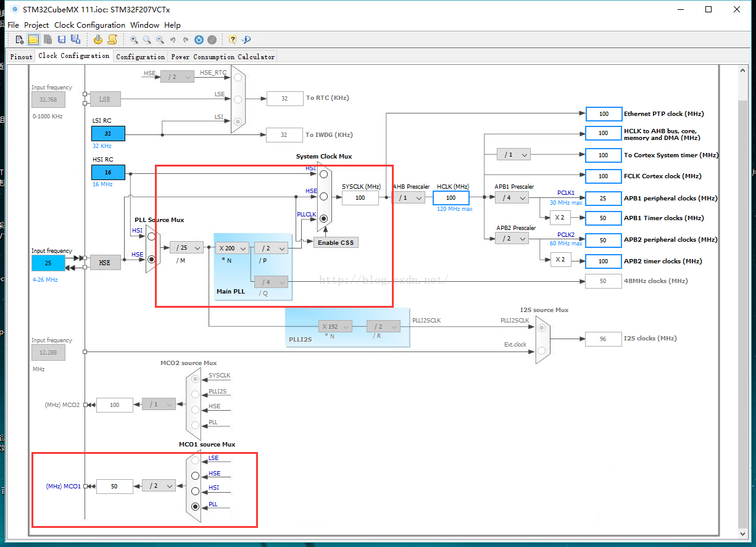Switch to the Power Consumption Calculator tab

pyautogui.click(x=223, y=56)
